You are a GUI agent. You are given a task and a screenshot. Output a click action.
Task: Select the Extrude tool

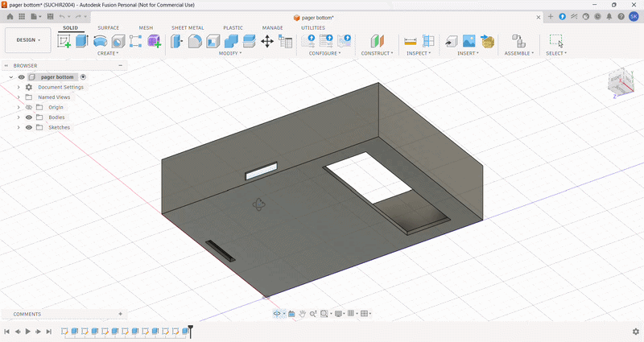point(82,41)
